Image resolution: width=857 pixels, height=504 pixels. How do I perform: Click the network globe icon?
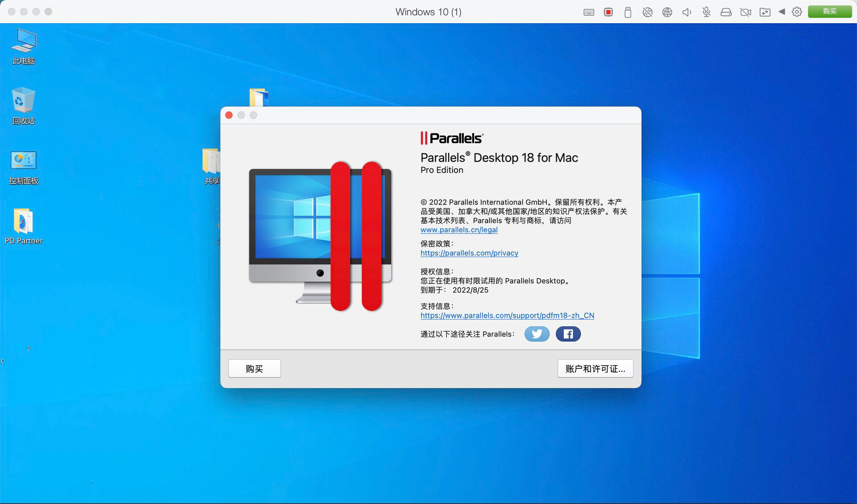[667, 12]
